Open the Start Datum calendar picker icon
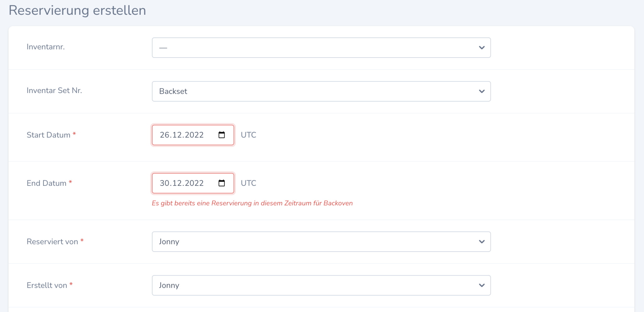The width and height of the screenshot is (644, 312). click(222, 135)
